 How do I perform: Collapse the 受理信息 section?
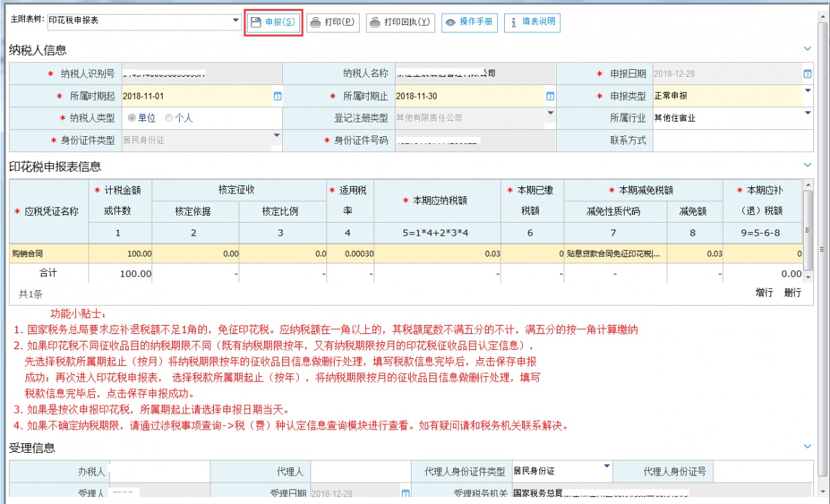(807, 447)
